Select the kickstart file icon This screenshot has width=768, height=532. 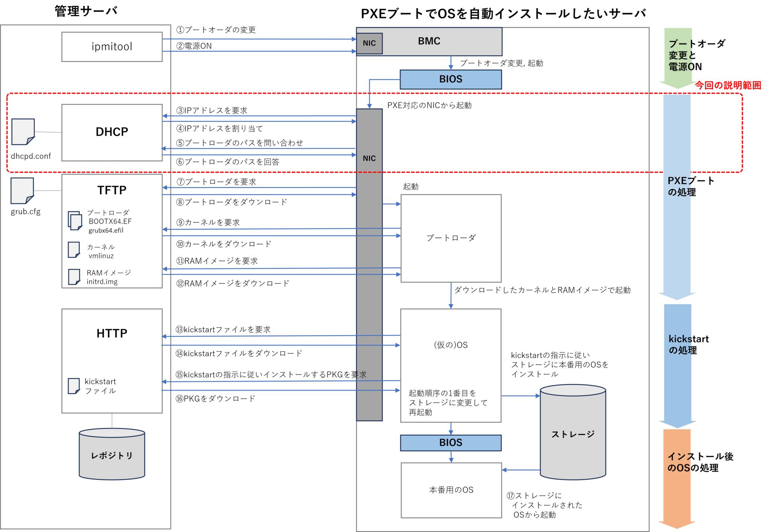click(x=73, y=386)
